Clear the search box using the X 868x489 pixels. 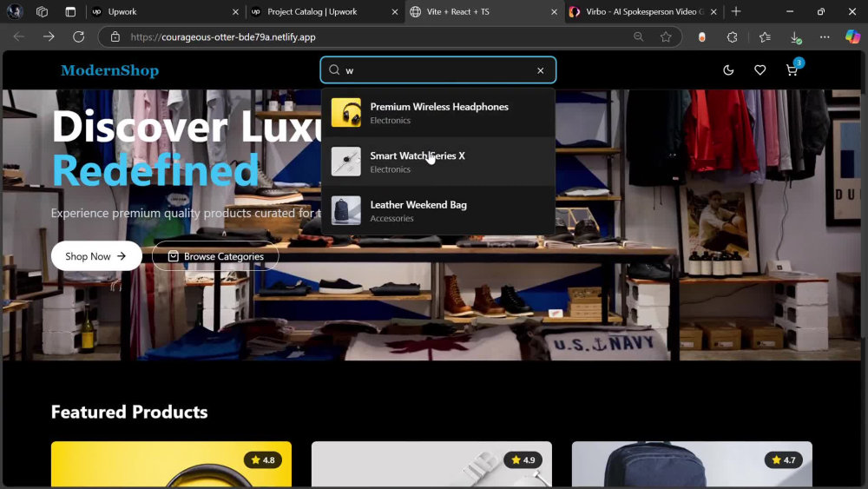pyautogui.click(x=540, y=70)
